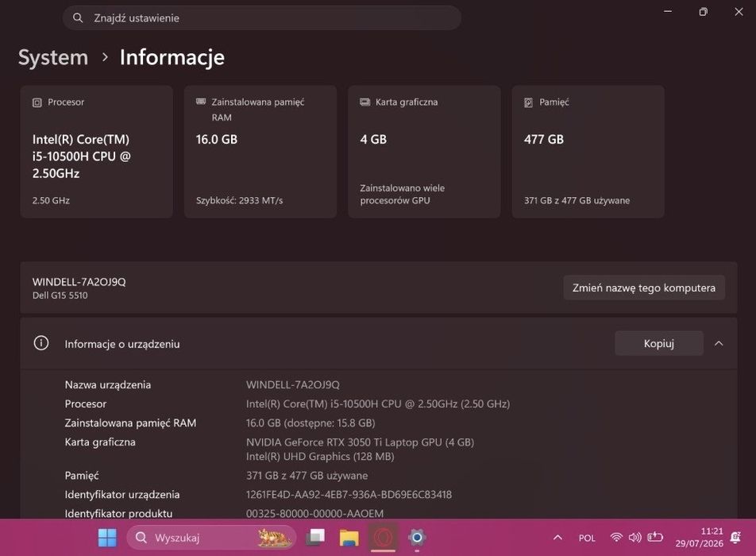Select 'Szybkość: 2933 MT/s' text
Viewport: 756px width, 556px height.
(239, 200)
